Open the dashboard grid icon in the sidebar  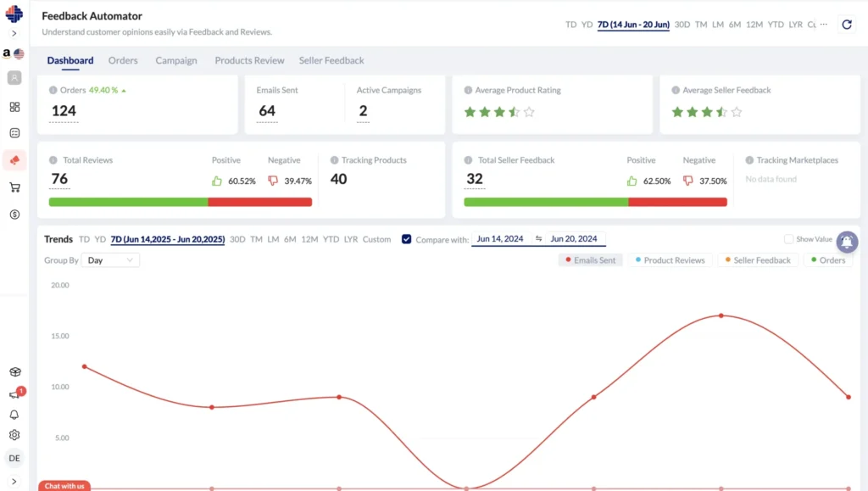[15, 107]
